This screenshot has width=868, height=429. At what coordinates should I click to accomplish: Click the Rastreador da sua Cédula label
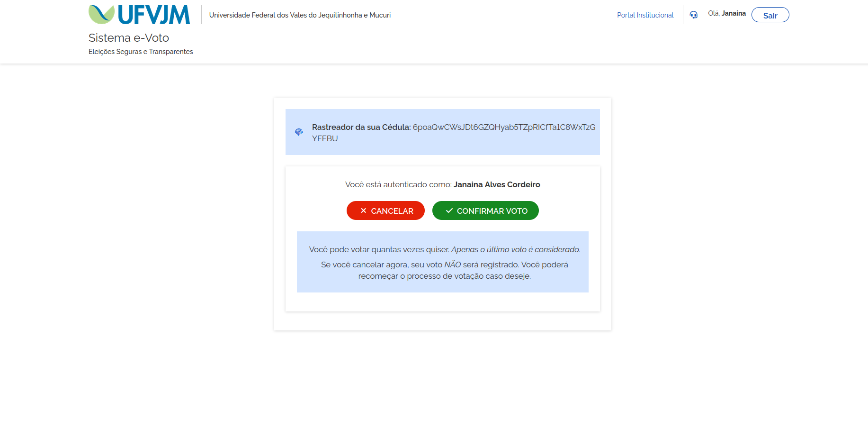(361, 127)
